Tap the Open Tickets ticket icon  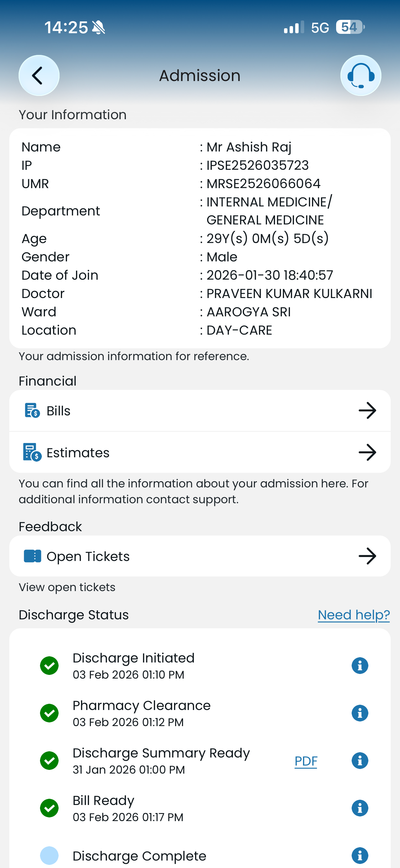[x=32, y=556]
